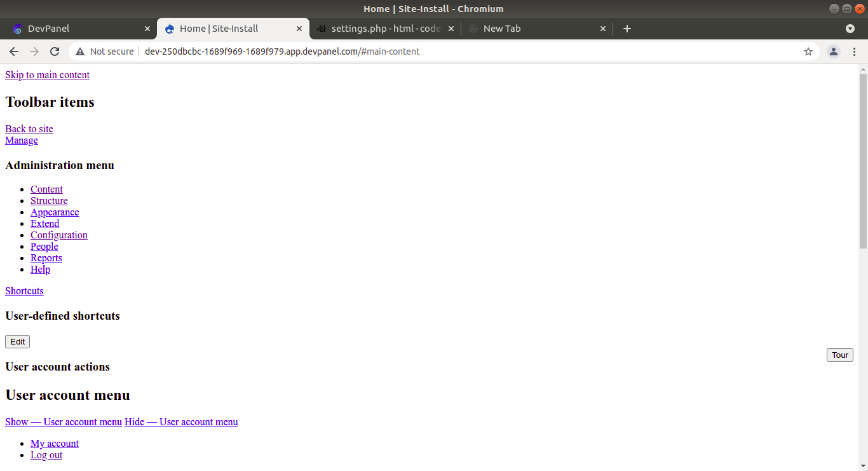Screen dimensions: 868x471
Task: Close the New Tab tab
Action: tap(603, 29)
